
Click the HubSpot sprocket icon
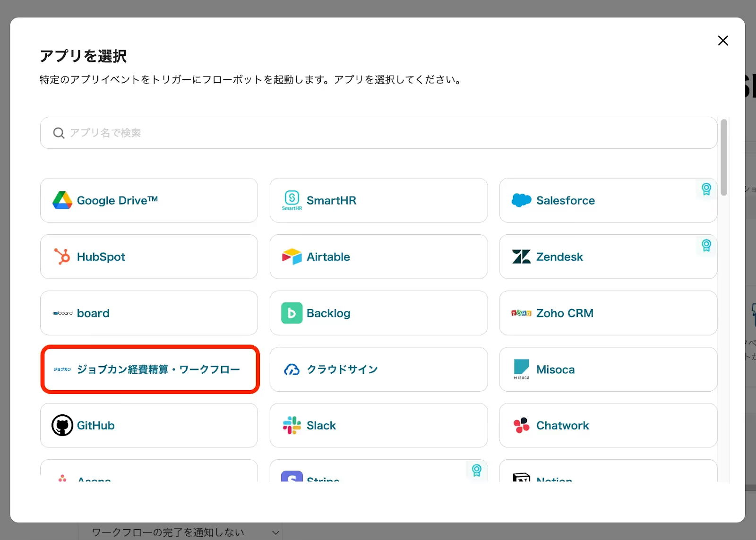point(62,257)
